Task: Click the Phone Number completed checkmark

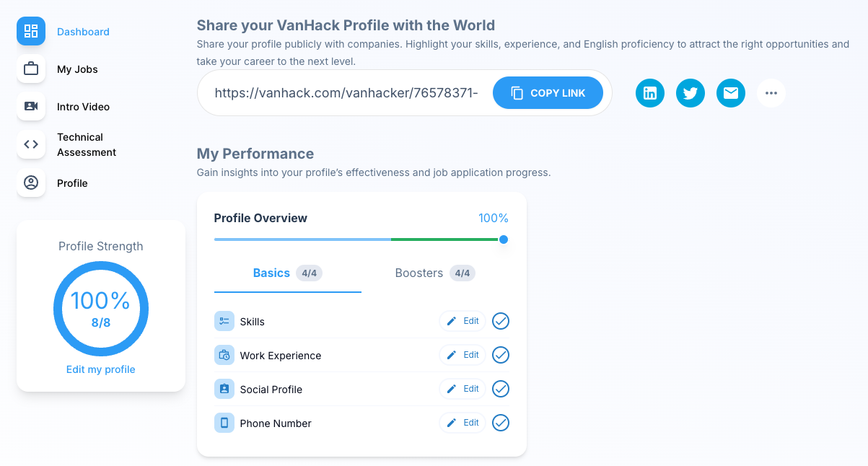Action: pyautogui.click(x=501, y=423)
